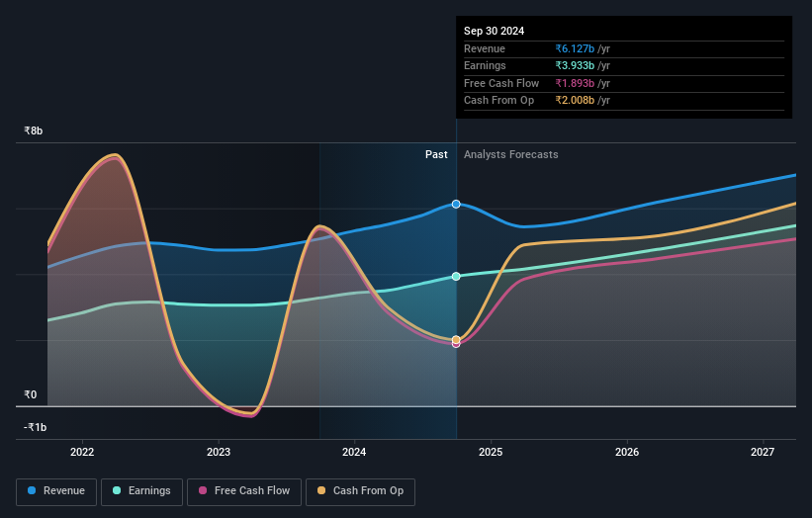
Task: Click the orange Cash From Op data point
Action: (x=456, y=339)
